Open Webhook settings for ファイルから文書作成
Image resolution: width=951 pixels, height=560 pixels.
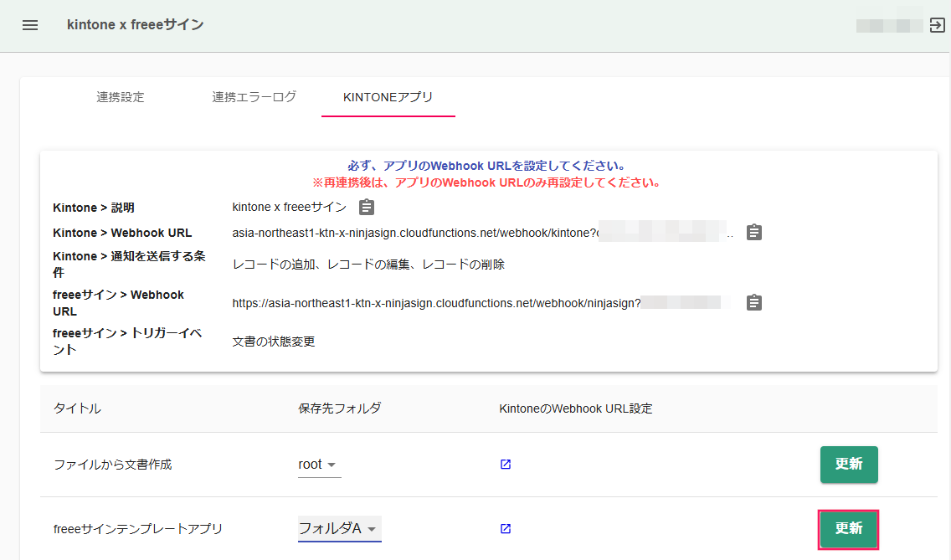click(x=506, y=464)
